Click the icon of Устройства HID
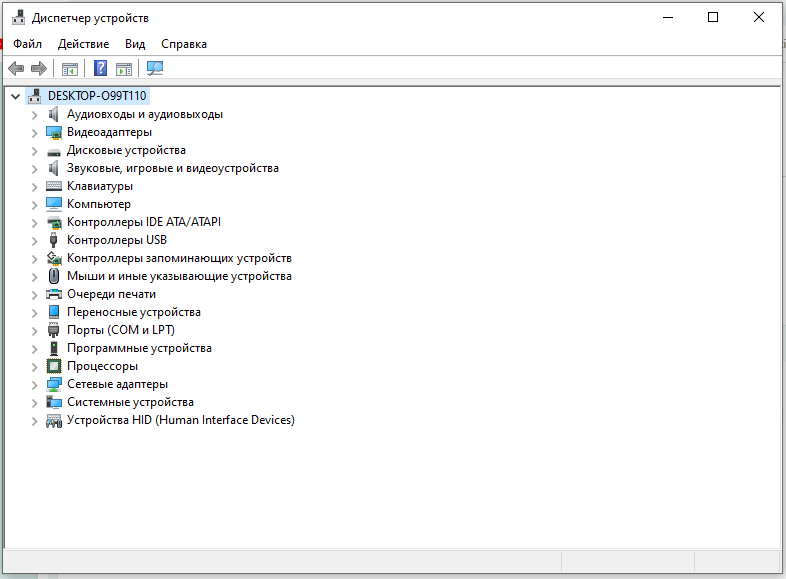Screen dimensions: 786x579 tap(54, 421)
